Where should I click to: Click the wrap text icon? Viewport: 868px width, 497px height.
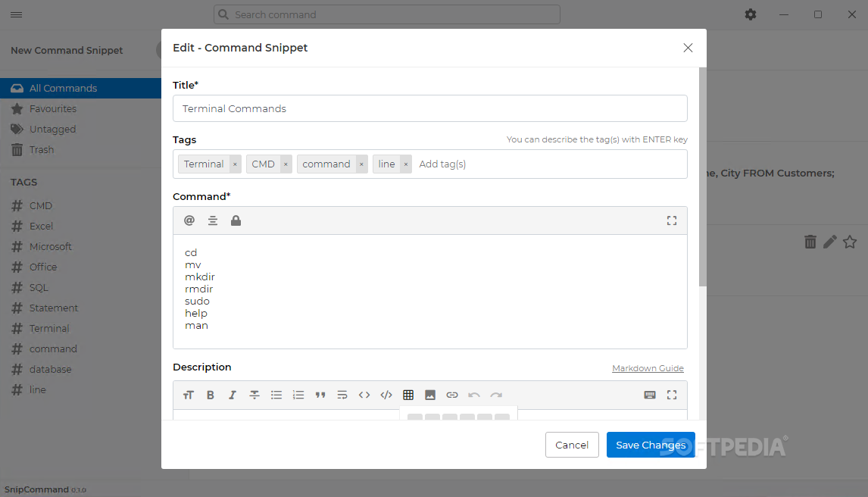[x=342, y=395]
